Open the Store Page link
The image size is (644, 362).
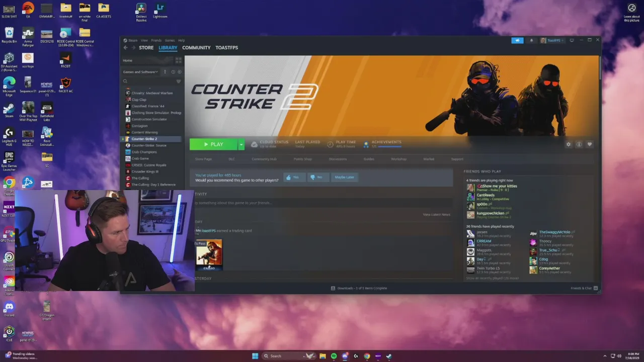click(x=203, y=159)
